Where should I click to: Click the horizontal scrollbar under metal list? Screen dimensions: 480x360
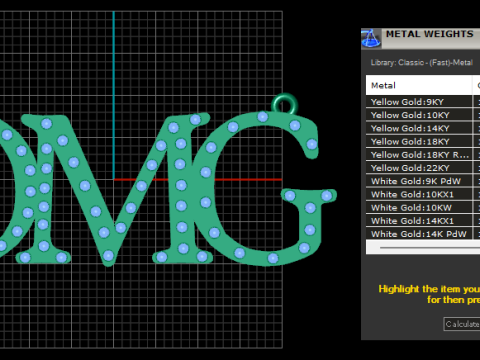(429, 248)
